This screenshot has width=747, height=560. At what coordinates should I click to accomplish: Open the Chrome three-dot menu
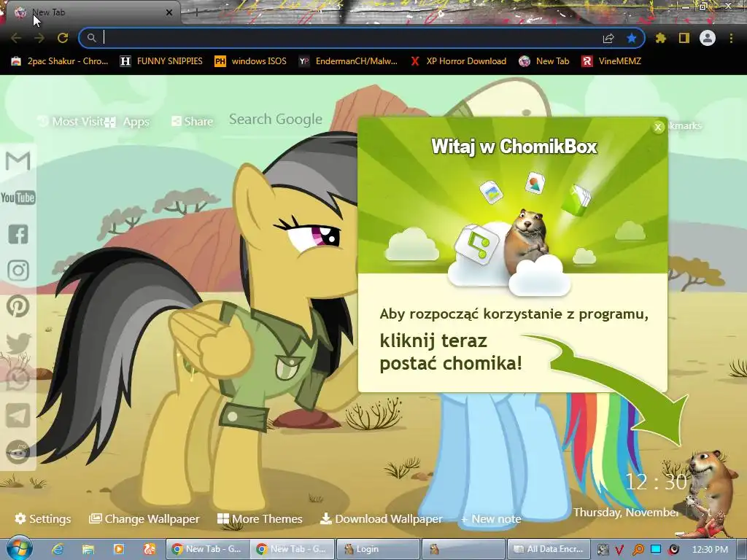click(x=731, y=38)
